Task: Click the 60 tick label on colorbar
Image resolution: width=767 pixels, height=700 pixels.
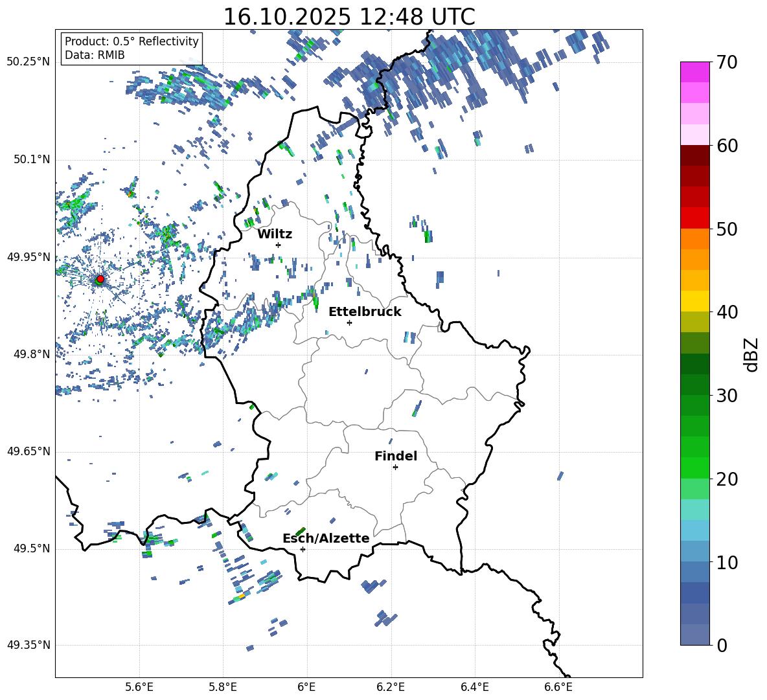Action: pyautogui.click(x=727, y=146)
